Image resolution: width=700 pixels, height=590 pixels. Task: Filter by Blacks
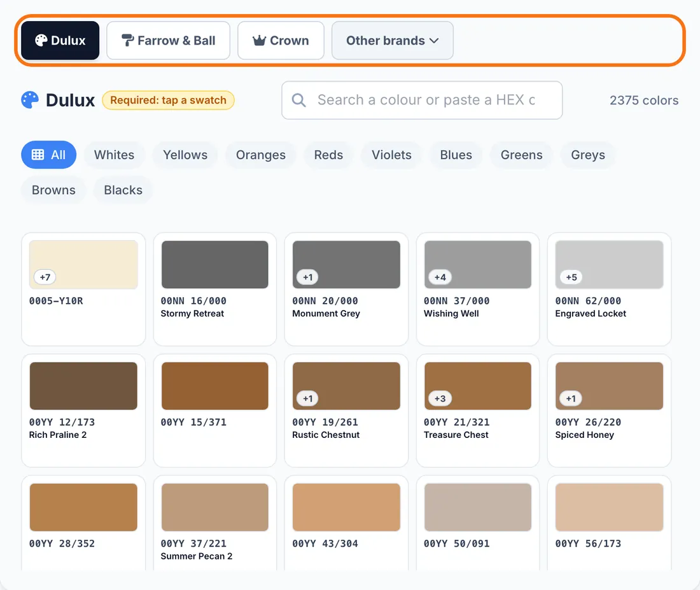(123, 190)
